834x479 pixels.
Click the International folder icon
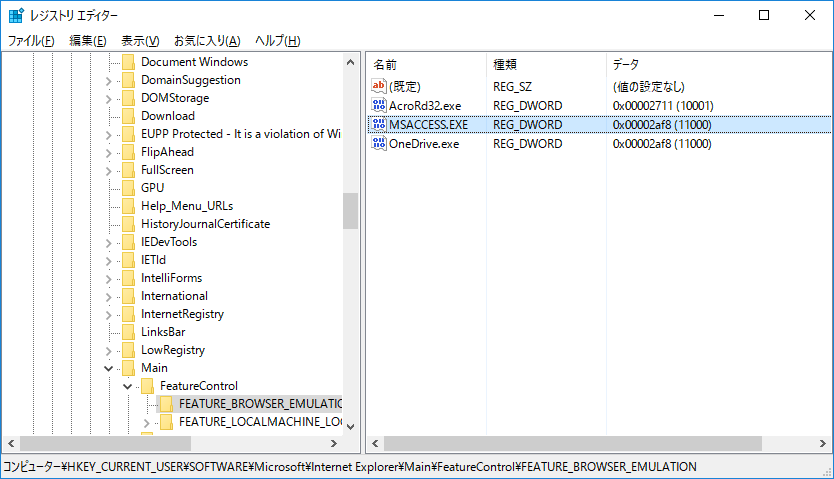(x=128, y=296)
